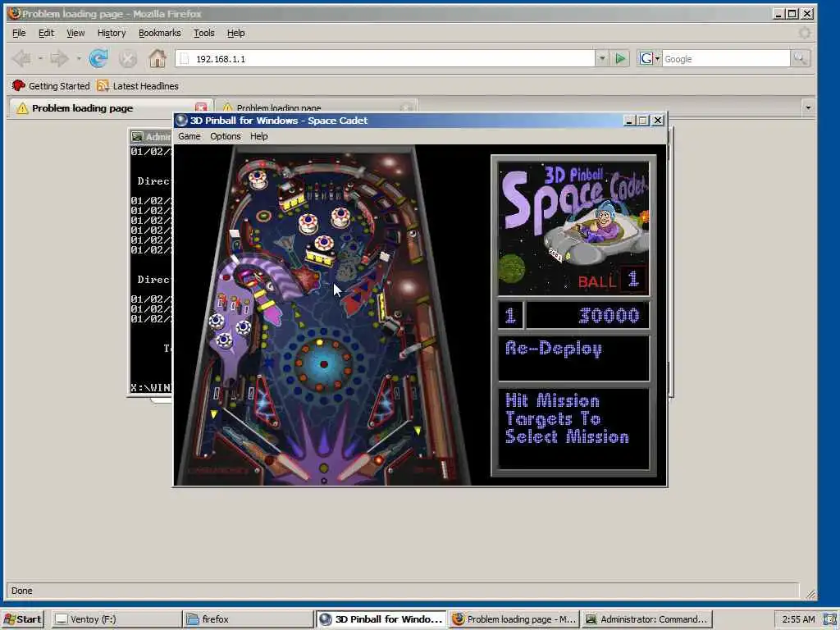Image resolution: width=840 pixels, height=630 pixels.
Task: Click the Firefox activity throbber icon
Action: point(804,33)
